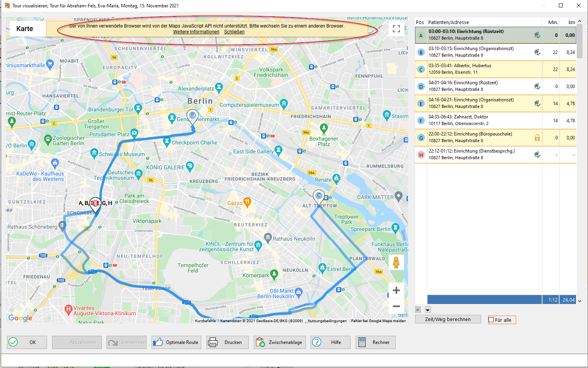Click the lock icon in Büropauschale row

coord(537,137)
